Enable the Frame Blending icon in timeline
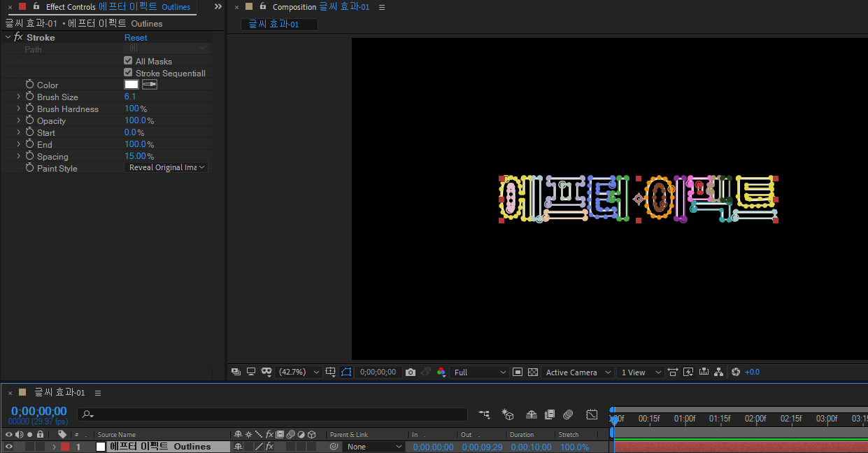Image resolution: width=868 pixels, height=453 pixels. coord(550,414)
